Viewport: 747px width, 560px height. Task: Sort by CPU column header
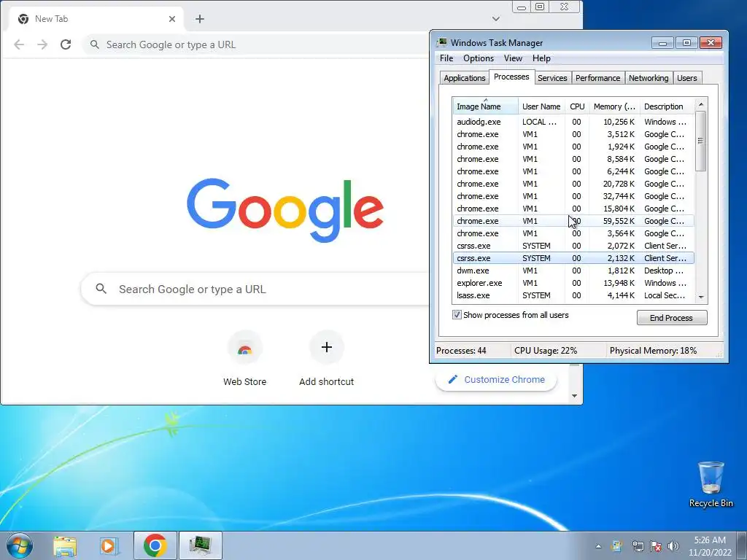click(577, 106)
